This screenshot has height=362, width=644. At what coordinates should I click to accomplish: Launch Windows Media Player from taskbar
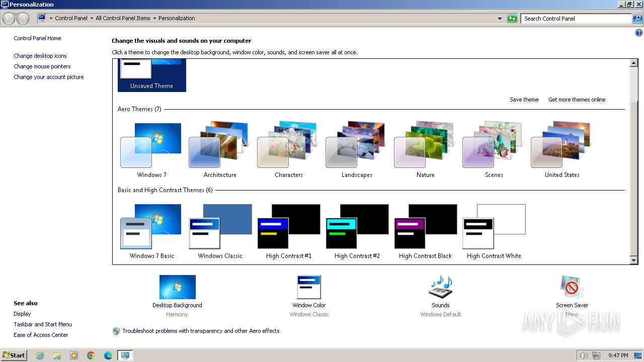click(x=74, y=355)
